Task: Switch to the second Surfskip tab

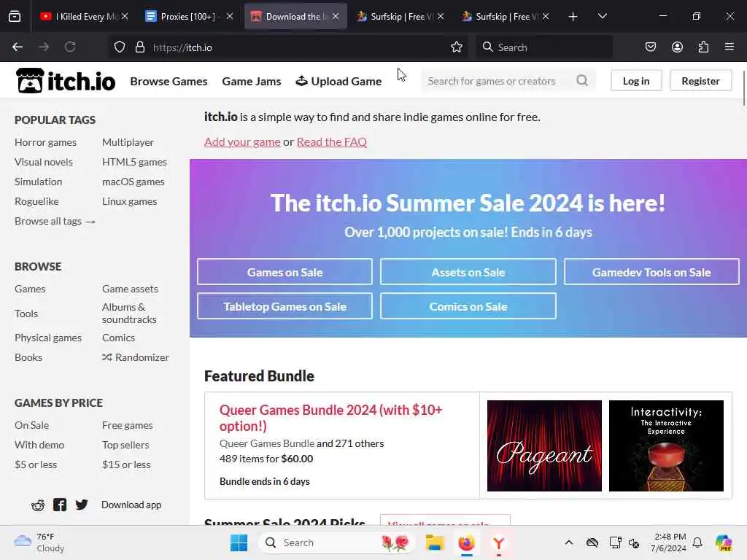Action: coord(505,16)
